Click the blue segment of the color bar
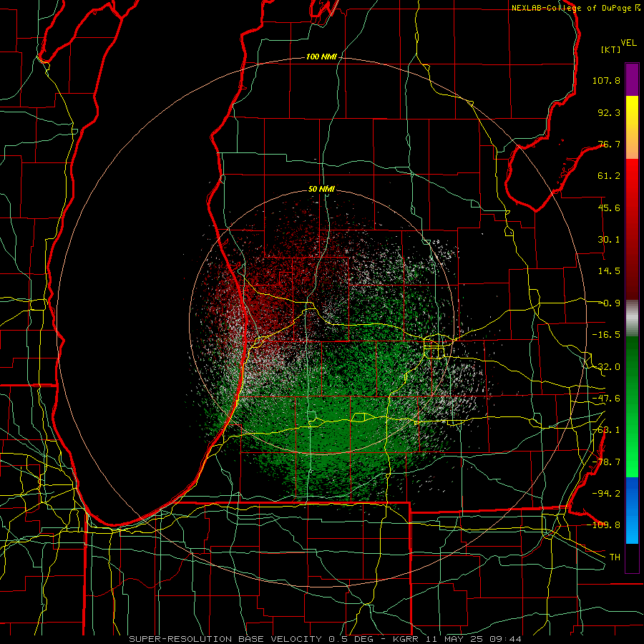The image size is (644, 644). (632, 510)
